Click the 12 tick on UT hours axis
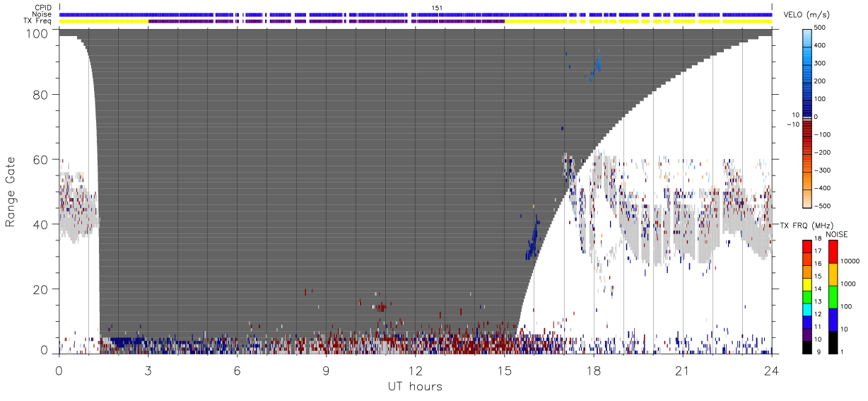This screenshot has width=868, height=401. (415, 371)
